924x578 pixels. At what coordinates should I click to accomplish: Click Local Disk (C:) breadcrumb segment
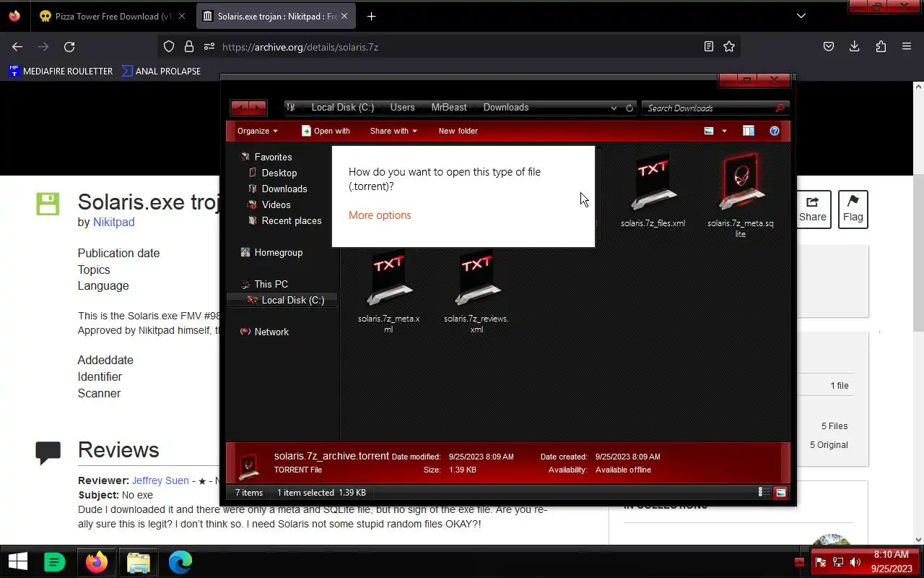[342, 107]
